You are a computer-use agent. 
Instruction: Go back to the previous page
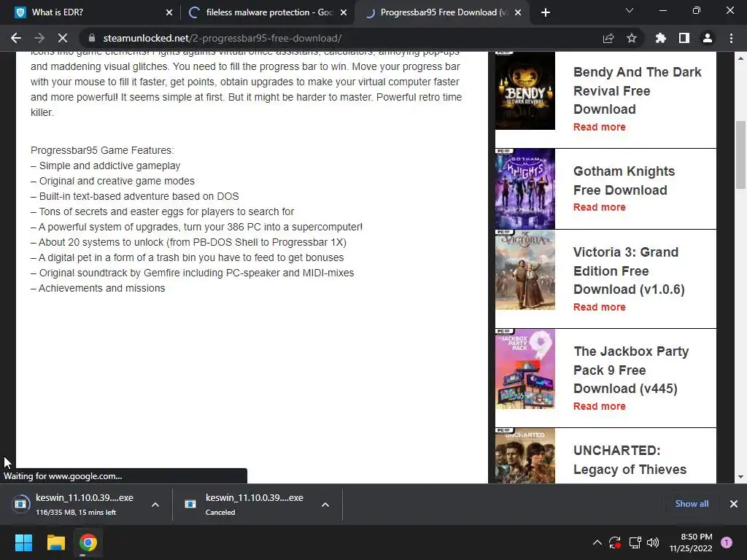[16, 38]
